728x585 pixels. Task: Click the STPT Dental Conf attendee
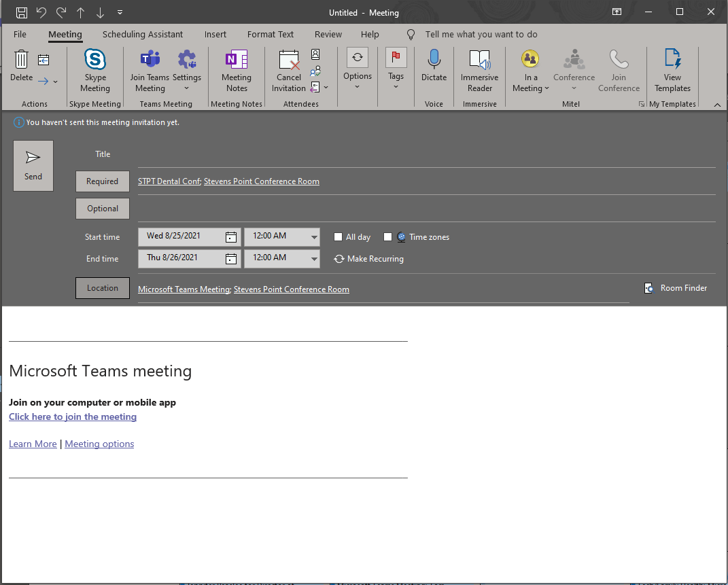point(169,181)
